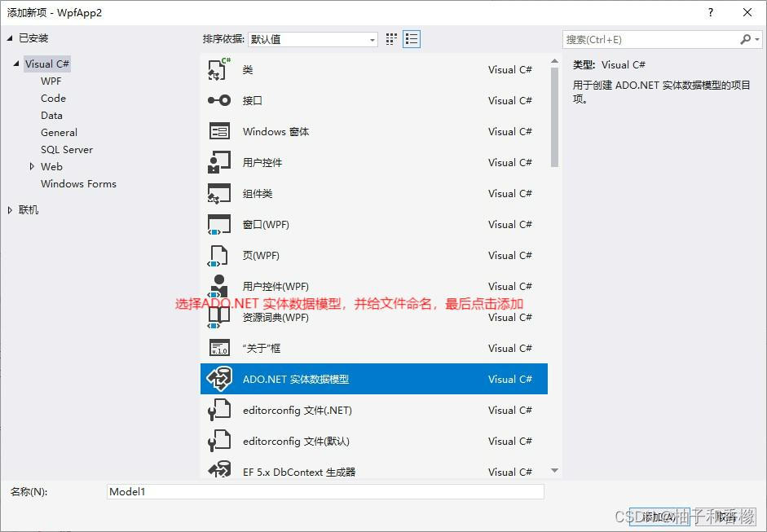This screenshot has height=532, width=767.
Task: Click the template list scroll-up arrow
Action: pyautogui.click(x=554, y=61)
